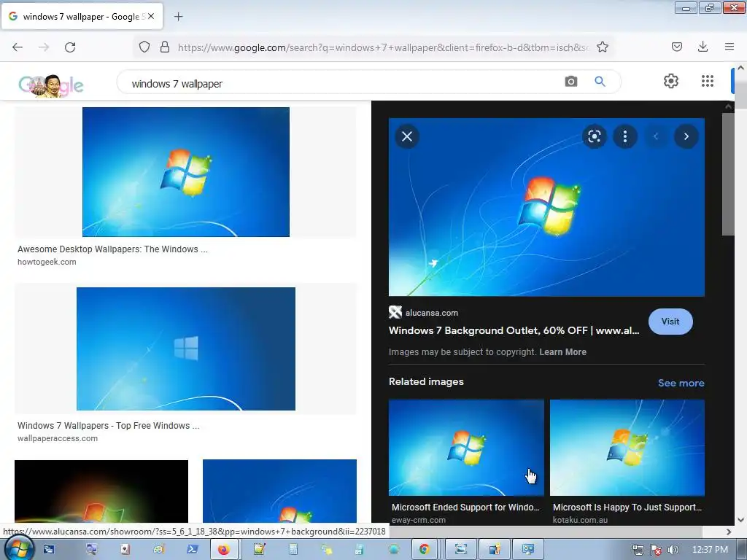Click the notepad with pencil taskbar icon

(259, 550)
